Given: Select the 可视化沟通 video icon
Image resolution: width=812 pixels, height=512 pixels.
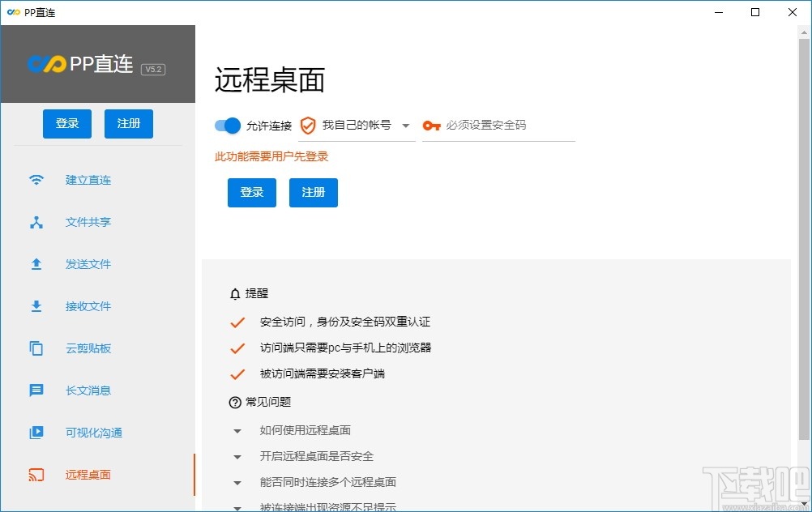Looking at the screenshot, I should pyautogui.click(x=36, y=433).
